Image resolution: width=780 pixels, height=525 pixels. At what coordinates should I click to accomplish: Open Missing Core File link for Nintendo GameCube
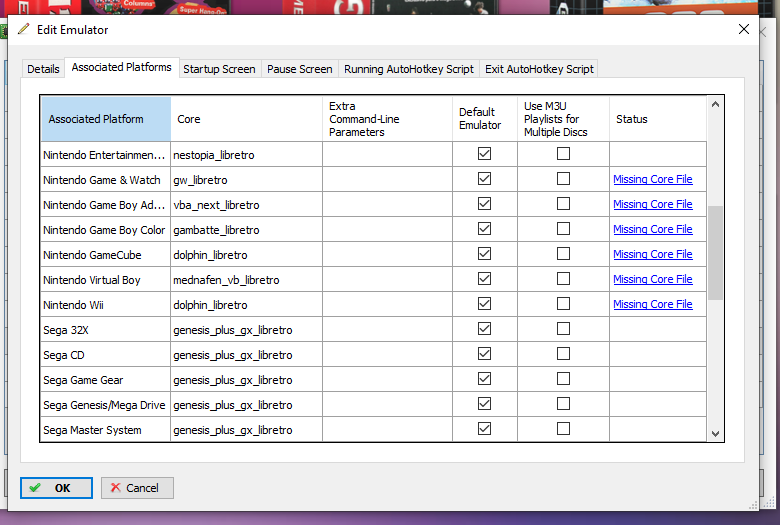pyautogui.click(x=653, y=254)
